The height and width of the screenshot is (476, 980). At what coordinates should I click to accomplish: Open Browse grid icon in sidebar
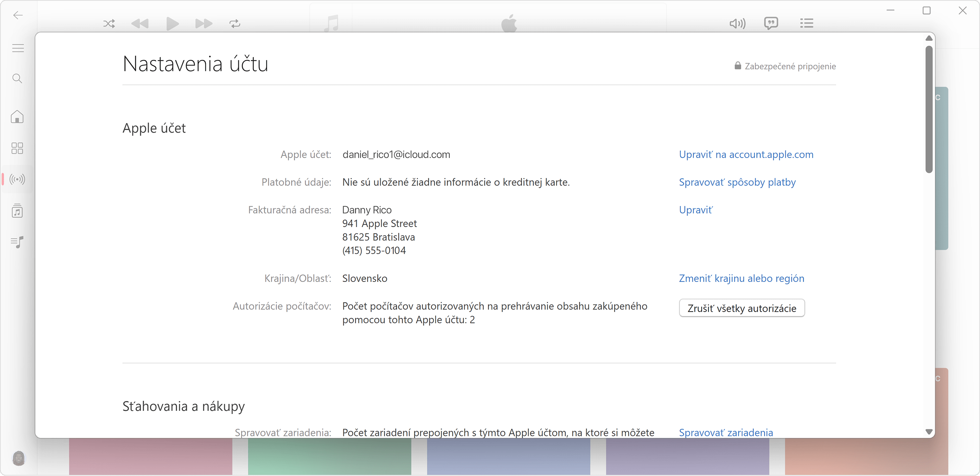tap(17, 148)
